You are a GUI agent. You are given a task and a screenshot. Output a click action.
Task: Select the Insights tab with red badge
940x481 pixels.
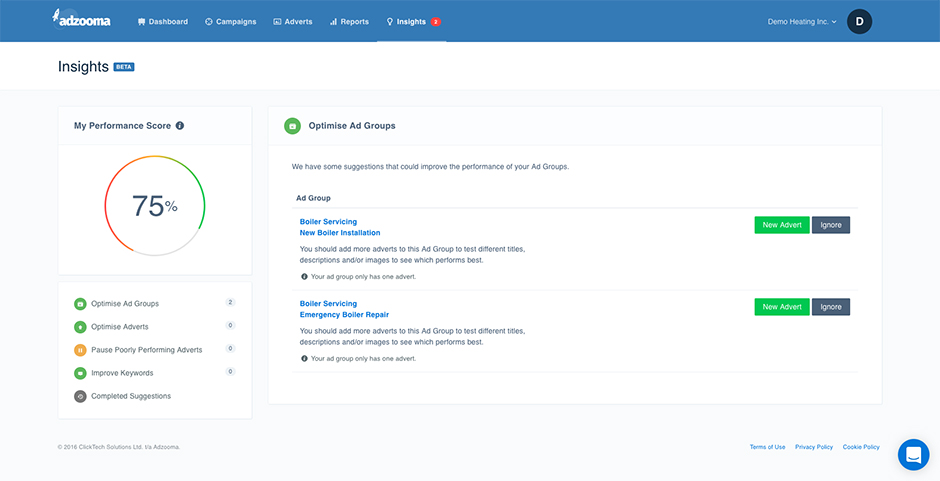(413, 22)
